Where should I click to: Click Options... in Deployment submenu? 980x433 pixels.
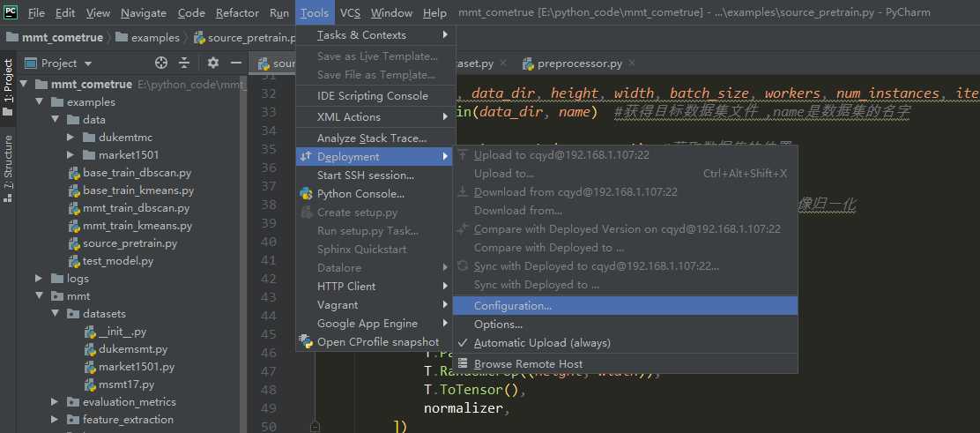[498, 325]
